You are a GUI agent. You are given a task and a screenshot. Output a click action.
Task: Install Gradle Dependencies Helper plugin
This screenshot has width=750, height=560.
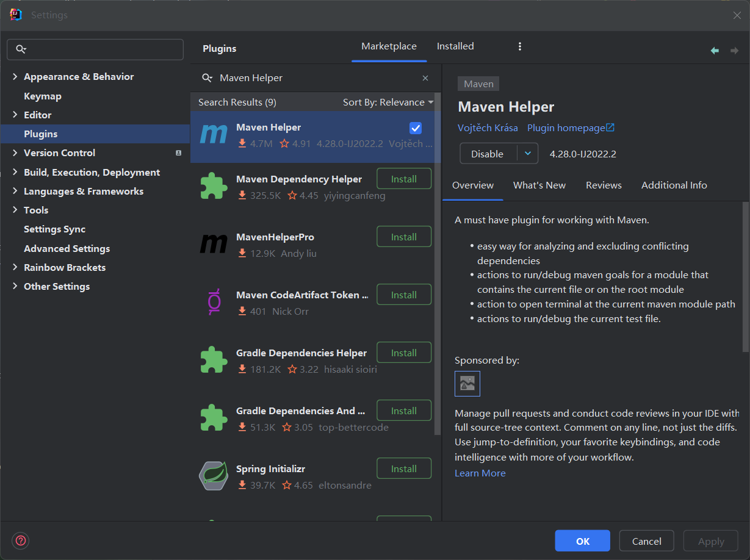(x=404, y=353)
